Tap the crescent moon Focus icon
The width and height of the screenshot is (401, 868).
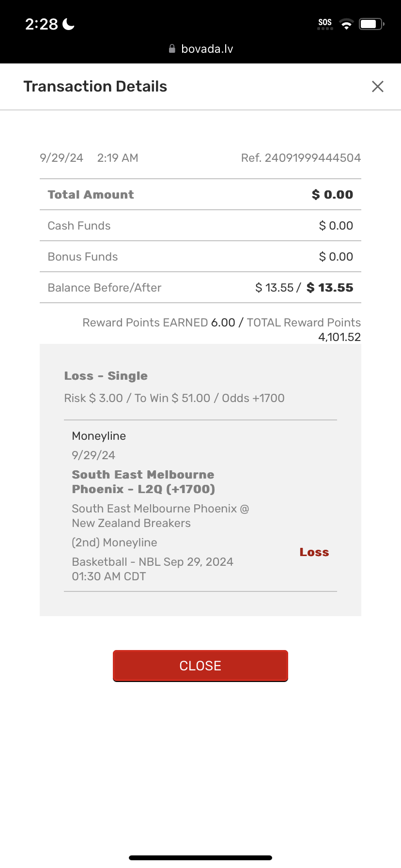click(69, 24)
